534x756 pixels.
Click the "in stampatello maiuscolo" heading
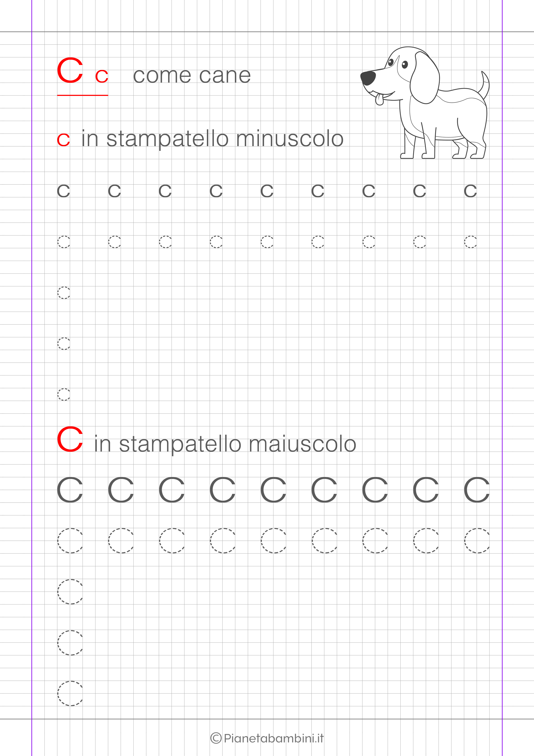pyautogui.click(x=225, y=444)
